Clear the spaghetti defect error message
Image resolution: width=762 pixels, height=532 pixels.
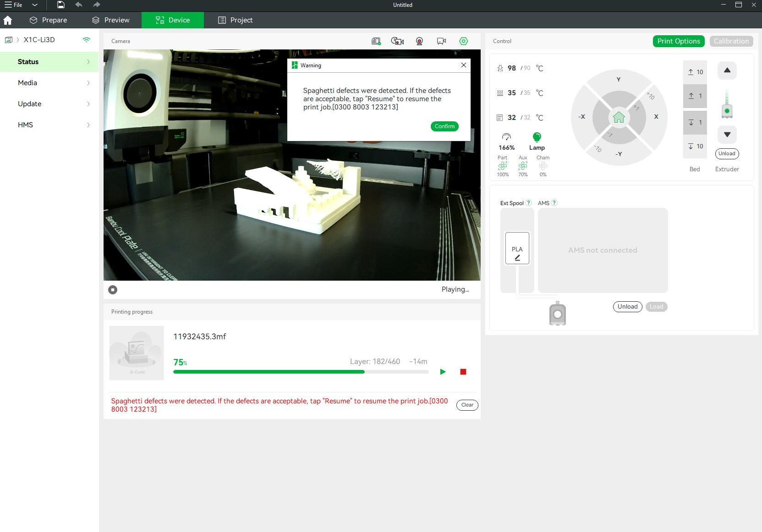pos(467,405)
